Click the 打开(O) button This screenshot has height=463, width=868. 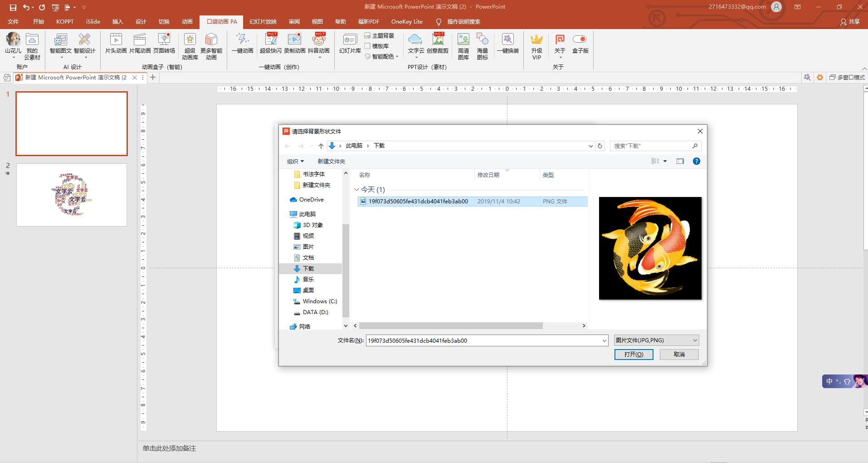(634, 354)
